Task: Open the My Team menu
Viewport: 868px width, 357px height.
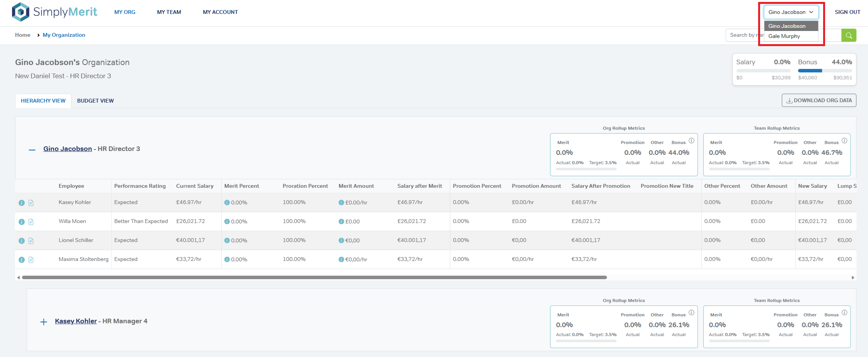Action: click(x=169, y=12)
